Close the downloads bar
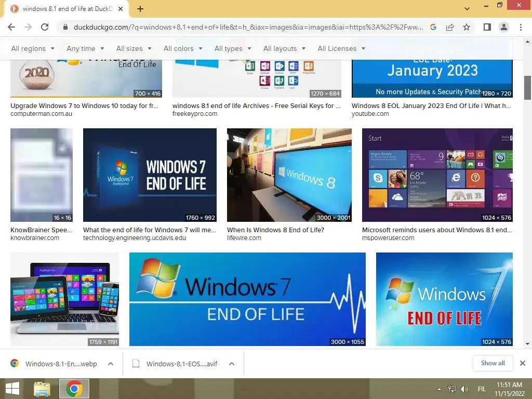 (x=523, y=363)
